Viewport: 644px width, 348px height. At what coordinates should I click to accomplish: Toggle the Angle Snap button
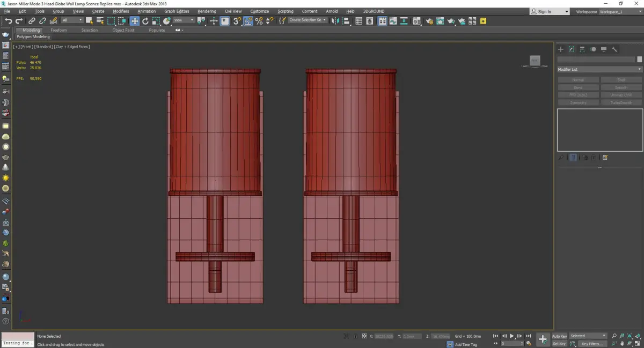tap(248, 21)
